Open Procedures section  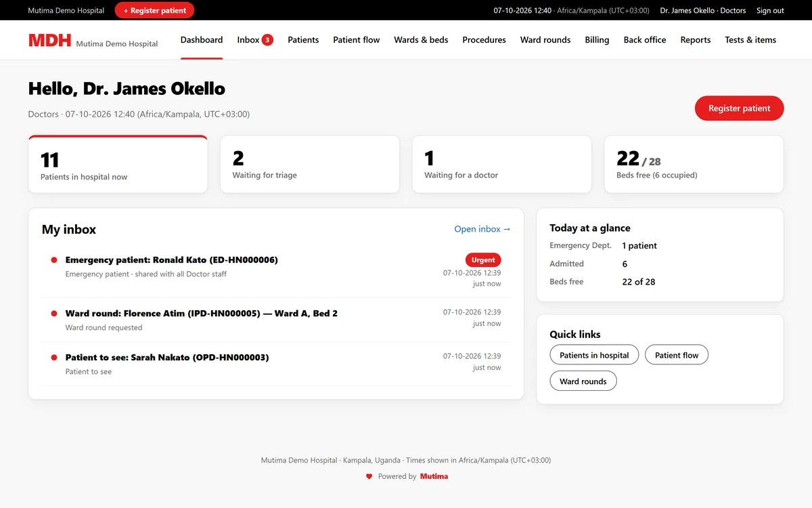point(484,40)
